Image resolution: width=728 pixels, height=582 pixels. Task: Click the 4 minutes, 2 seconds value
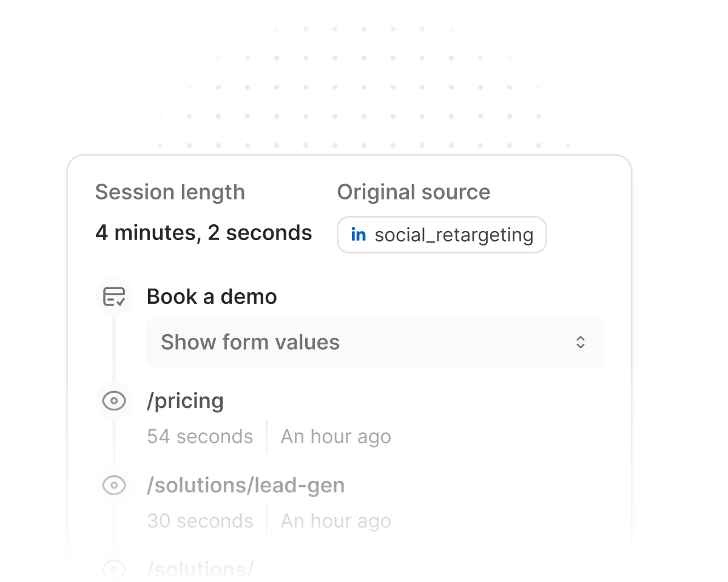(203, 233)
